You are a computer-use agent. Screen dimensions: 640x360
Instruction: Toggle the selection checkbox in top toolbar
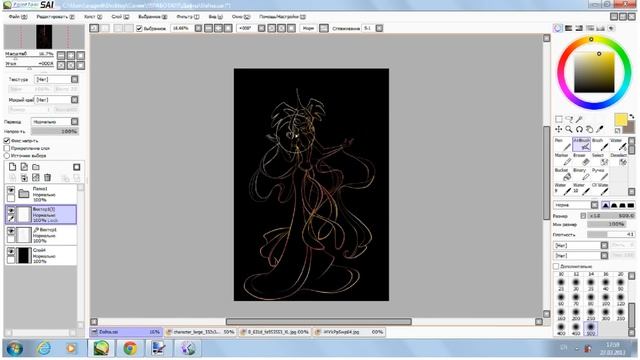pos(139,28)
